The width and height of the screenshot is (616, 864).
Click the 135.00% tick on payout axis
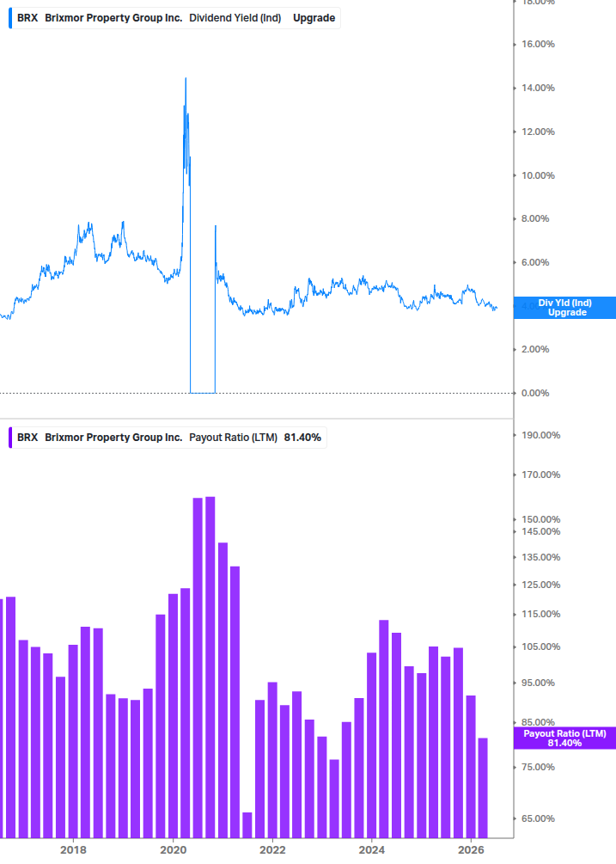point(540,557)
